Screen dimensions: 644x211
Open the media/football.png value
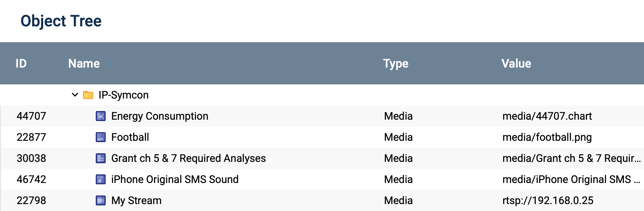coord(547,137)
